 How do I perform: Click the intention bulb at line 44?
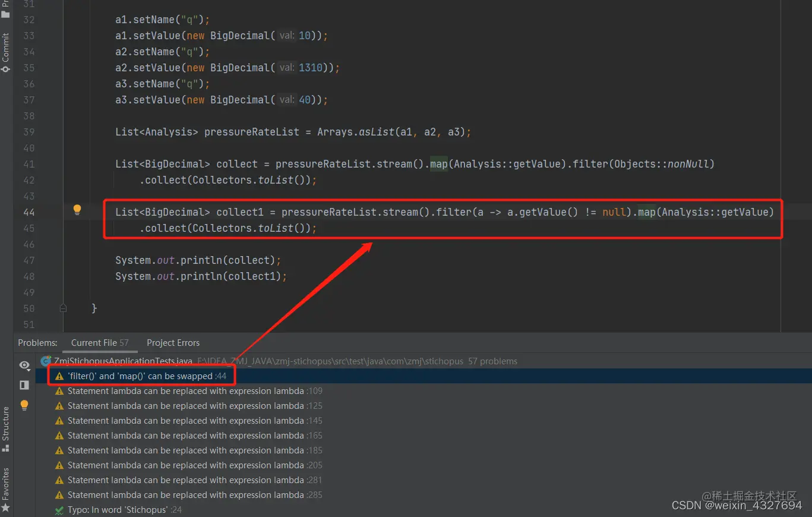[x=77, y=209]
